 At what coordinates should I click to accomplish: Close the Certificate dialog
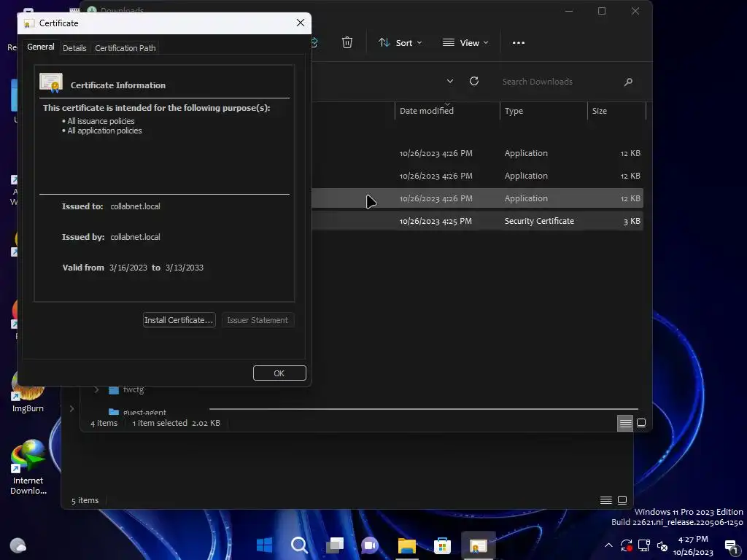[x=300, y=23]
